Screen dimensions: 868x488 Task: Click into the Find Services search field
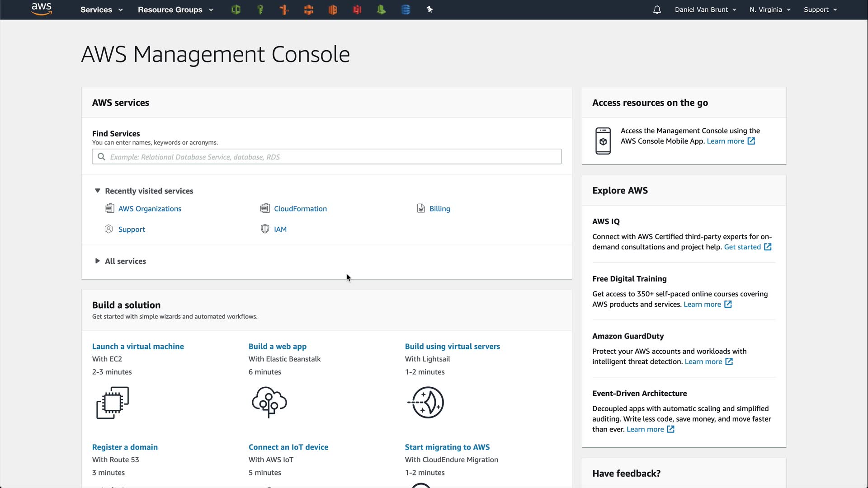[326, 157]
